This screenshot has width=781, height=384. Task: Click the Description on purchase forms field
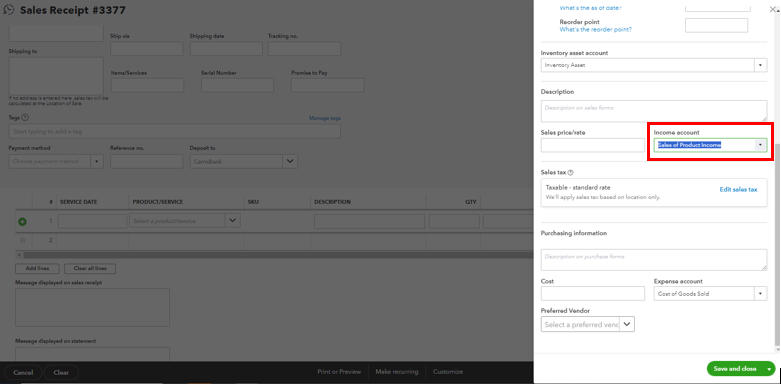pyautogui.click(x=654, y=260)
